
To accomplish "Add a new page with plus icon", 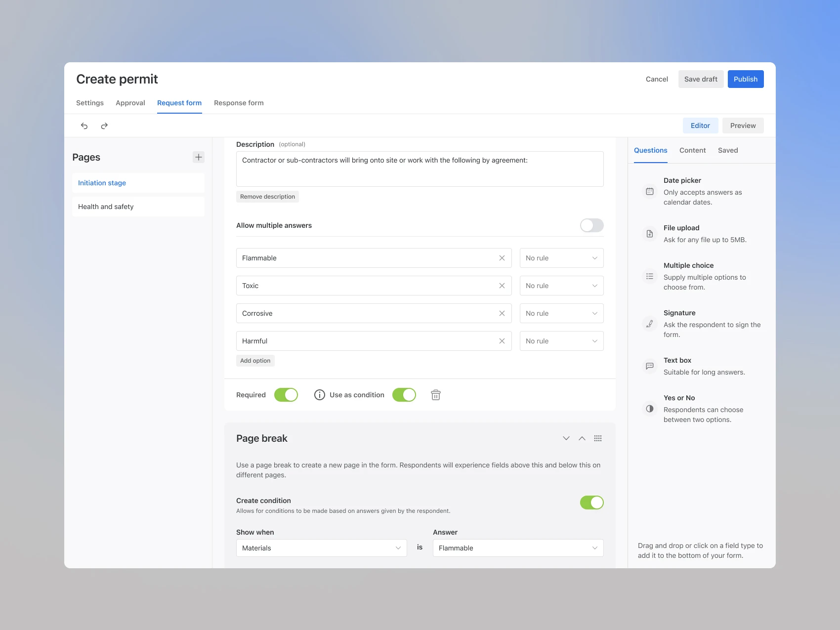I will click(x=198, y=157).
